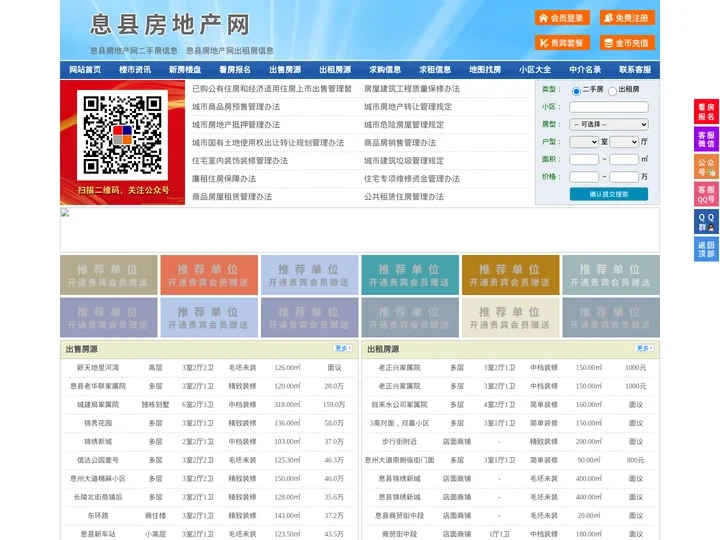This screenshot has width=720, height=540.
Task: Open 住宅室内装饰装修管理办法 link
Action: (240, 161)
